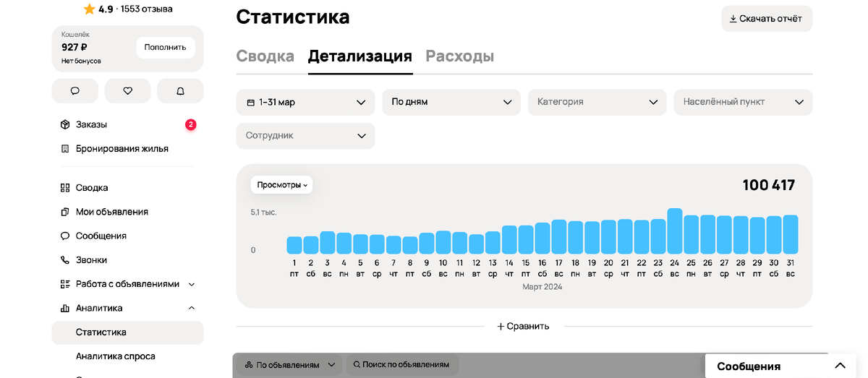The height and width of the screenshot is (378, 868).
Task: Open Аналитика спроса in the sidebar
Action: (116, 356)
